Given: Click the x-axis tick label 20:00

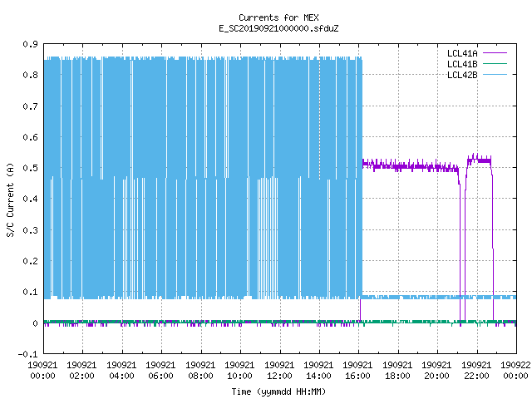Looking at the screenshot, I should pos(436,376).
